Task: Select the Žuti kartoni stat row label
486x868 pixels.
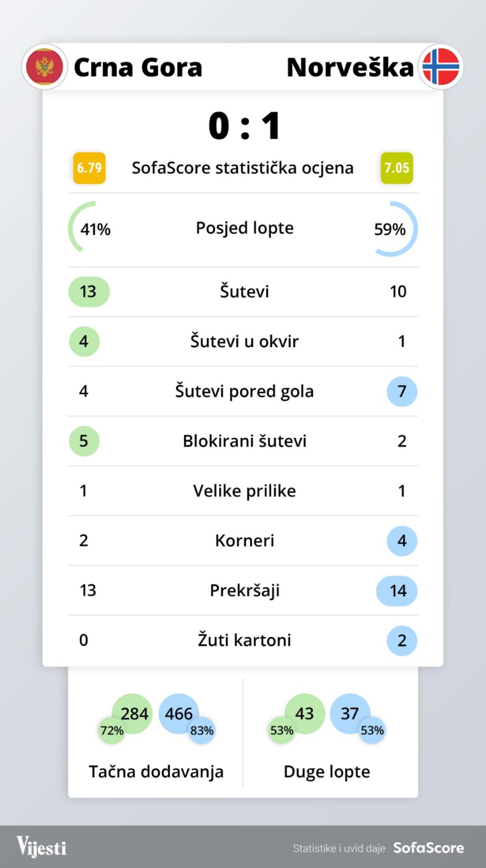Action: (244, 640)
